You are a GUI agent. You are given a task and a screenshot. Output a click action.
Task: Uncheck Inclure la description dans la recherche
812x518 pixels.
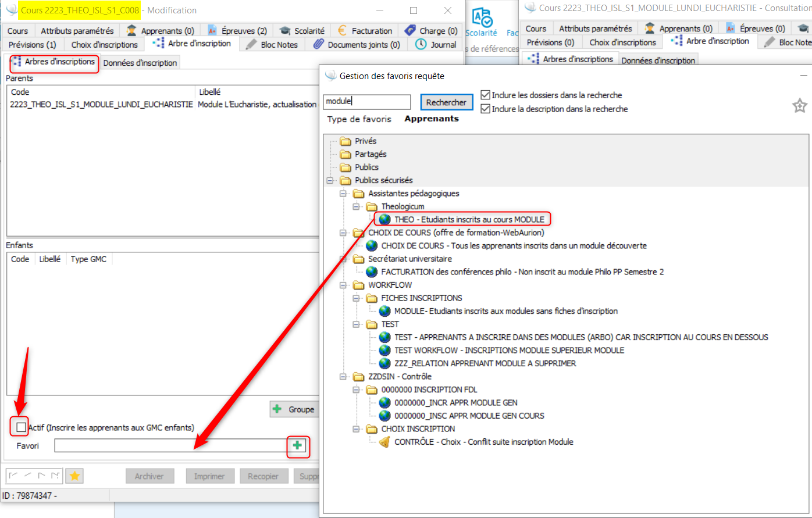coord(486,109)
